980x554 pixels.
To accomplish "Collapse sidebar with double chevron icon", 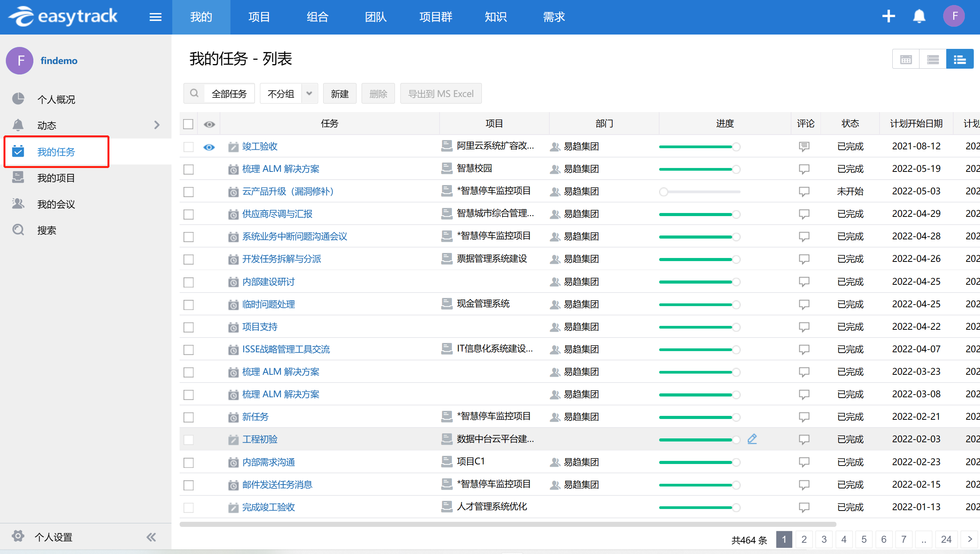I will tap(151, 537).
